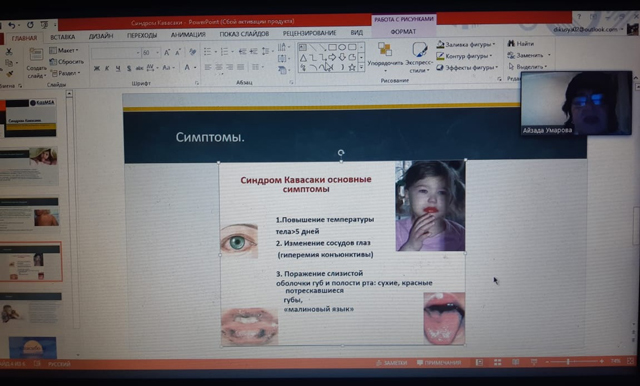The width and height of the screenshot is (640, 386).
Task: Toggle strikethrough abc formatting
Action: [x=139, y=68]
